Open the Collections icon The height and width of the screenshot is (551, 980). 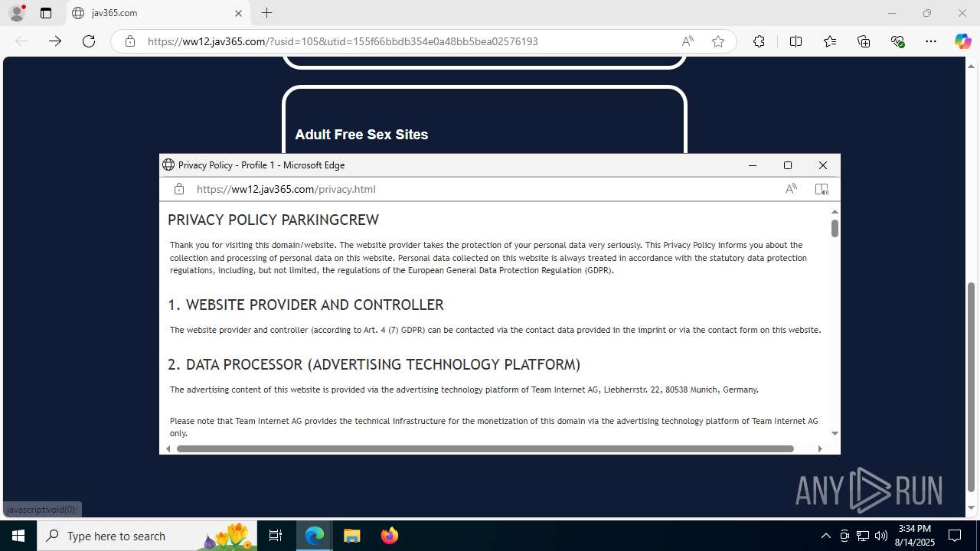[x=864, y=41]
